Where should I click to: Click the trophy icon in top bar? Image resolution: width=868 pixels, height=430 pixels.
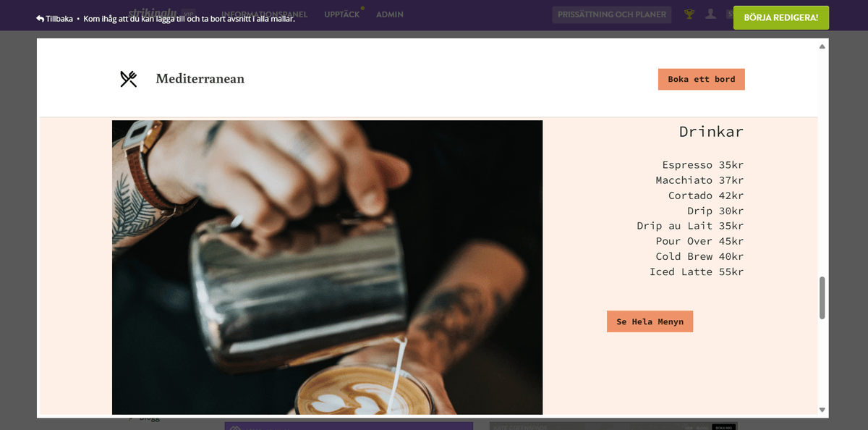click(x=689, y=14)
